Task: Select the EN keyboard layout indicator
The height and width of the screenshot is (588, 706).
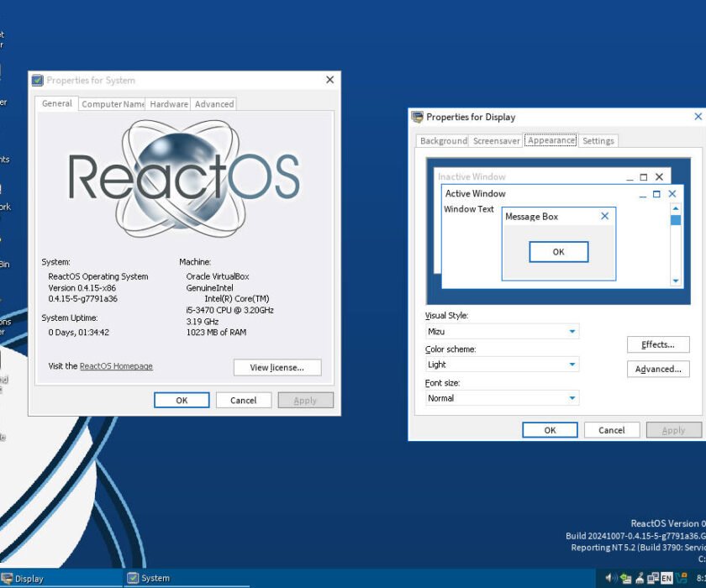Action: point(666,579)
